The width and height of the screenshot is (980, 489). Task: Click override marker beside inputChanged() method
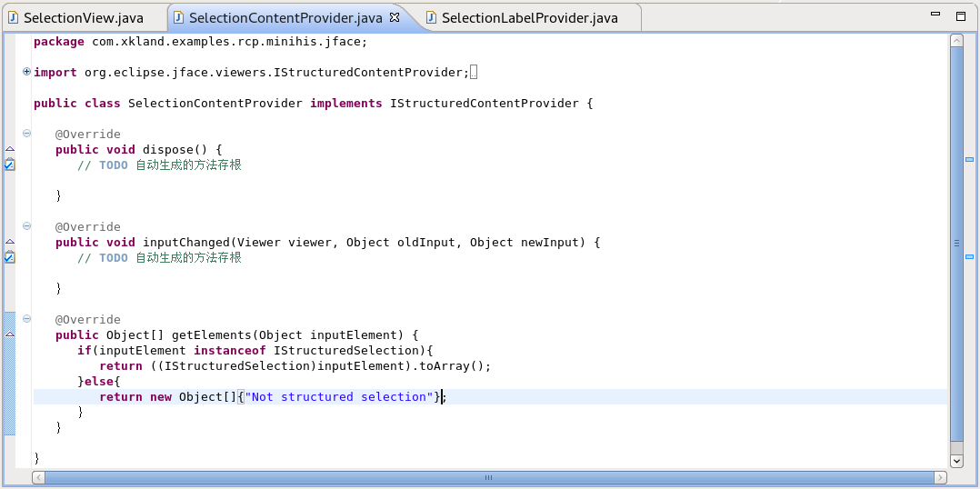[x=9, y=241]
